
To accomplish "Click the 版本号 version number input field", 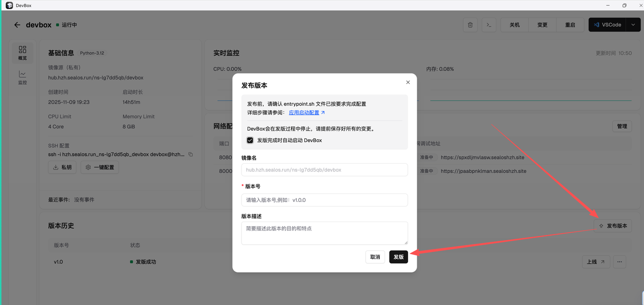I will coord(324,200).
